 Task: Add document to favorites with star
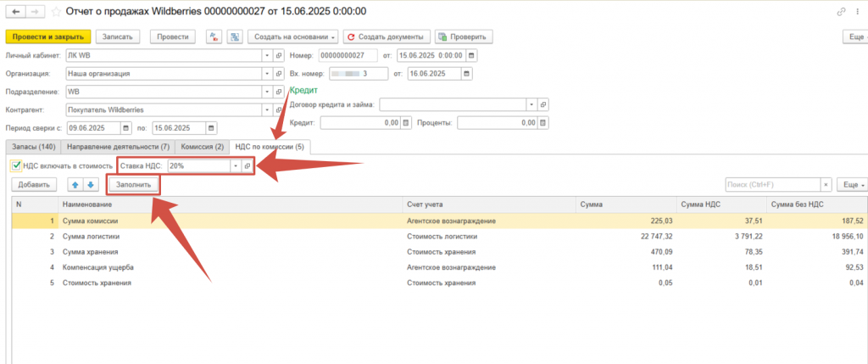click(56, 13)
